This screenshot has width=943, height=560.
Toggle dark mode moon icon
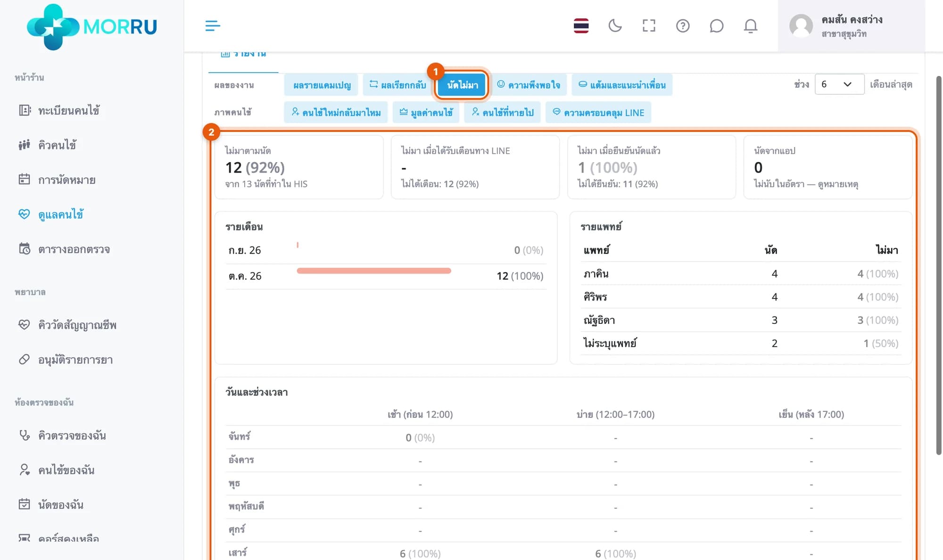pyautogui.click(x=615, y=25)
